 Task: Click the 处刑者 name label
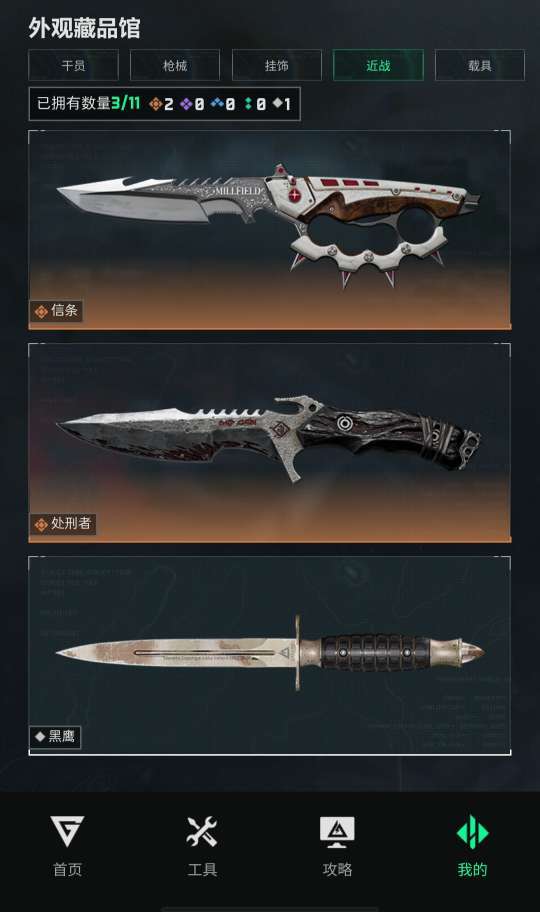click(71, 523)
